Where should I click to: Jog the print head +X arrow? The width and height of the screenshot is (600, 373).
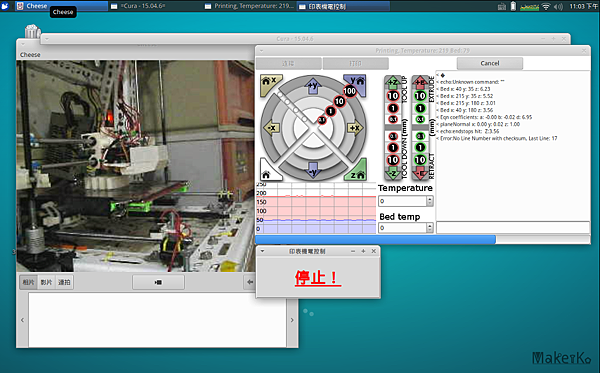pos(355,128)
